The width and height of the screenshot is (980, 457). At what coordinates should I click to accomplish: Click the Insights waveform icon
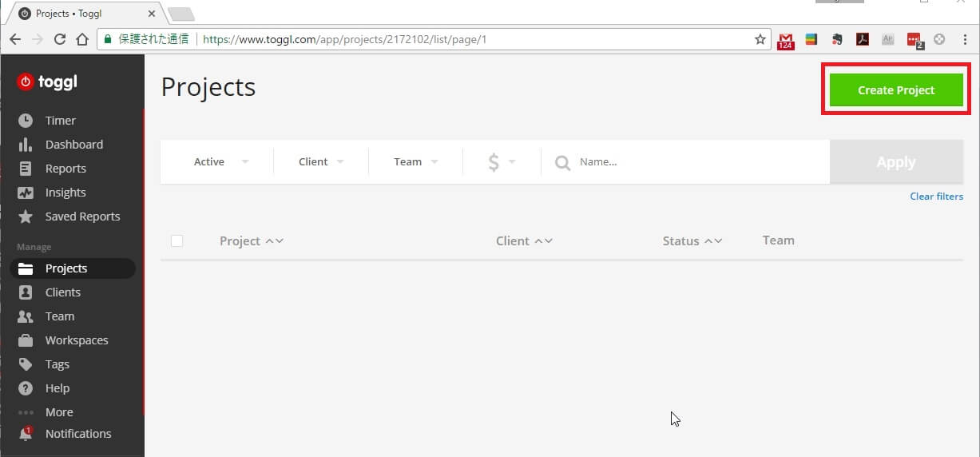(x=26, y=193)
